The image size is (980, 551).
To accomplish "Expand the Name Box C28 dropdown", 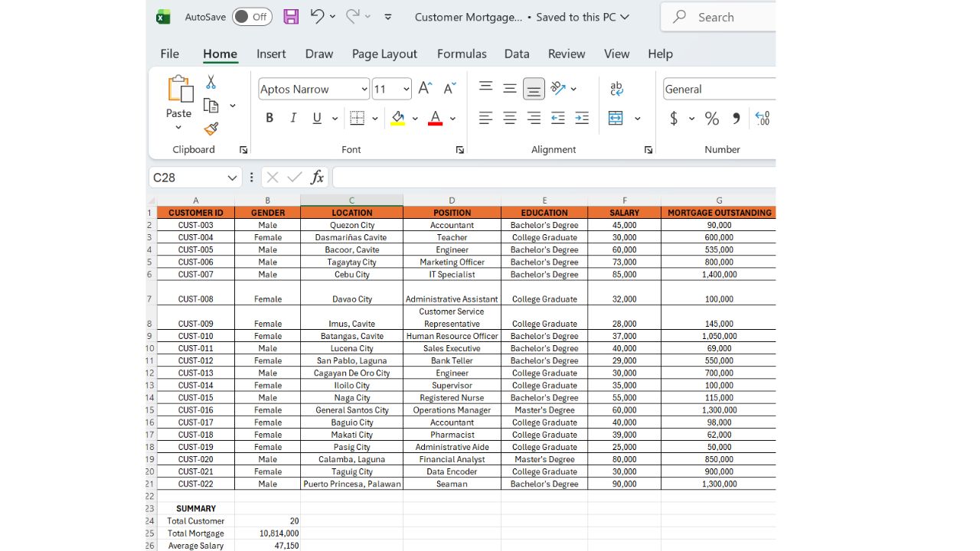I will tap(232, 178).
